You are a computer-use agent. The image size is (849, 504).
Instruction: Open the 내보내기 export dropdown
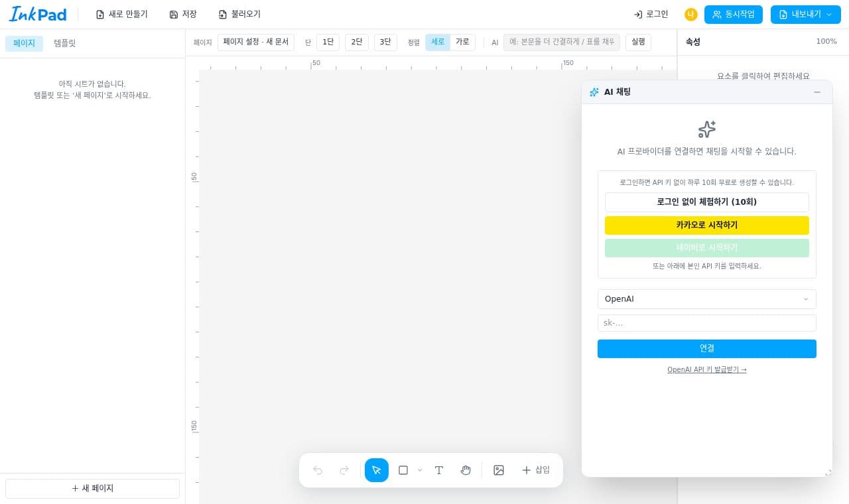(x=806, y=14)
